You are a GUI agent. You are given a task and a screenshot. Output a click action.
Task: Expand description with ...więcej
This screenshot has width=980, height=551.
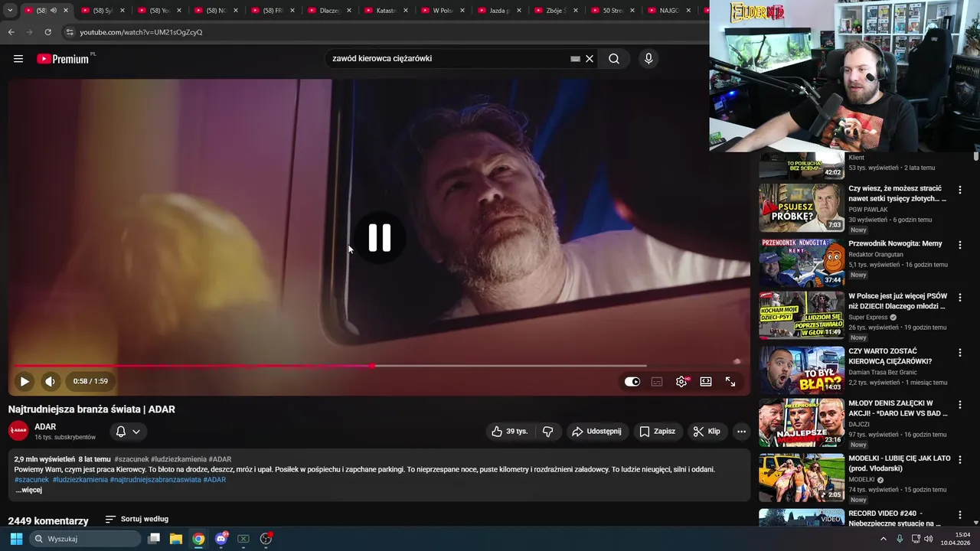29,490
